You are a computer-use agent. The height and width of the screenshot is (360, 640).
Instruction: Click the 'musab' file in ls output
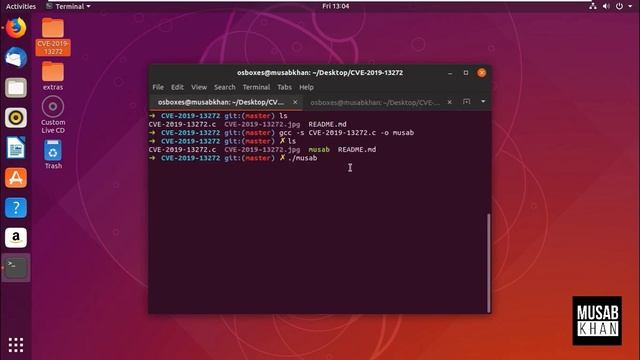pyautogui.click(x=319, y=150)
